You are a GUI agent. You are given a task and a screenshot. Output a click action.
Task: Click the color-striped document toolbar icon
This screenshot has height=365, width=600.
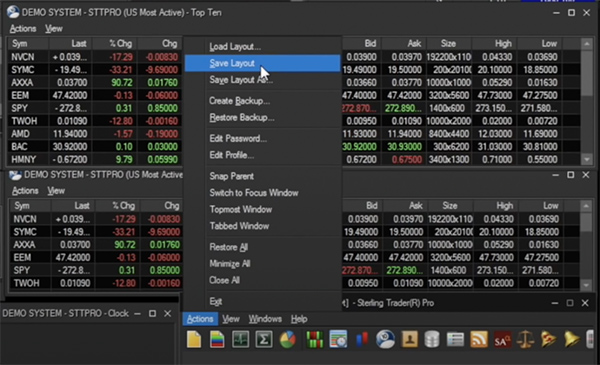tap(217, 339)
